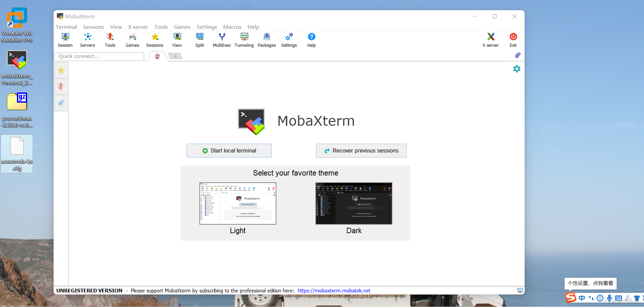Open the Terminal menu
The image size is (644, 307).
click(x=66, y=27)
